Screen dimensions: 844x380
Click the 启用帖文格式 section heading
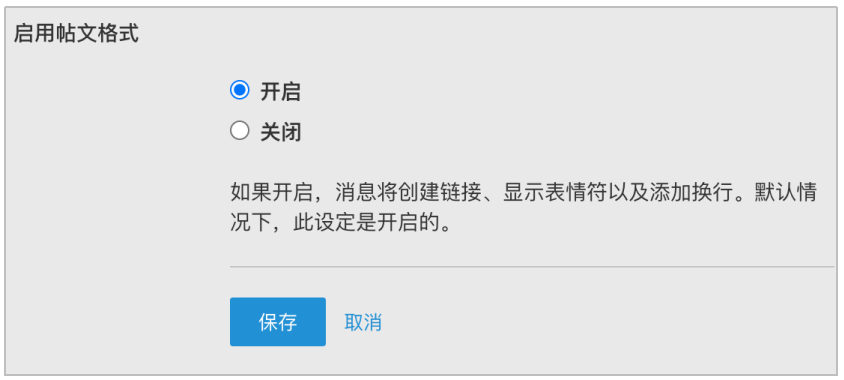pos(76,33)
